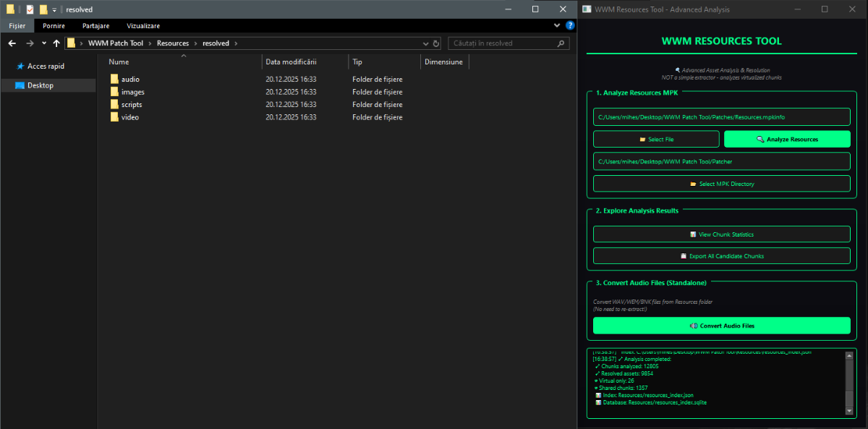Navigate back with the left arrow
The image size is (868, 429).
click(12, 43)
